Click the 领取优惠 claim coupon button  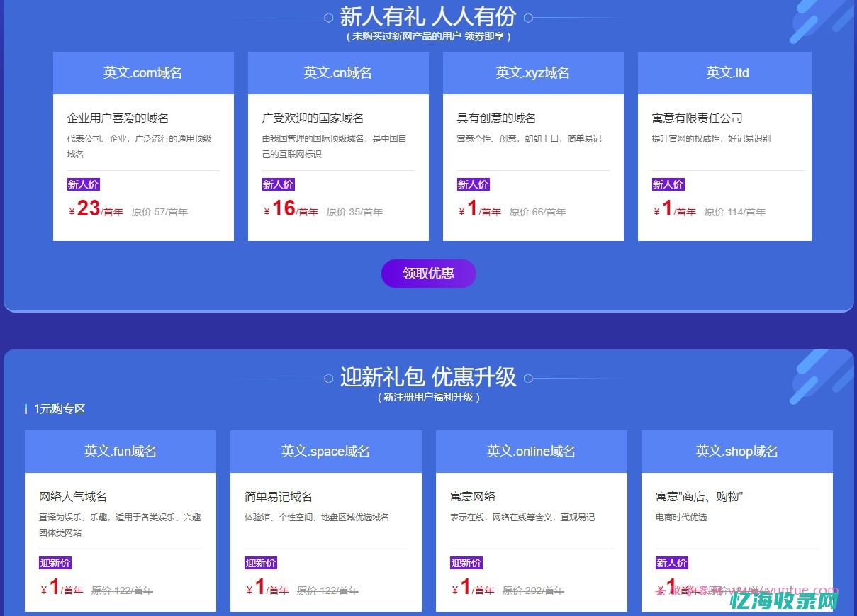pyautogui.click(x=428, y=274)
